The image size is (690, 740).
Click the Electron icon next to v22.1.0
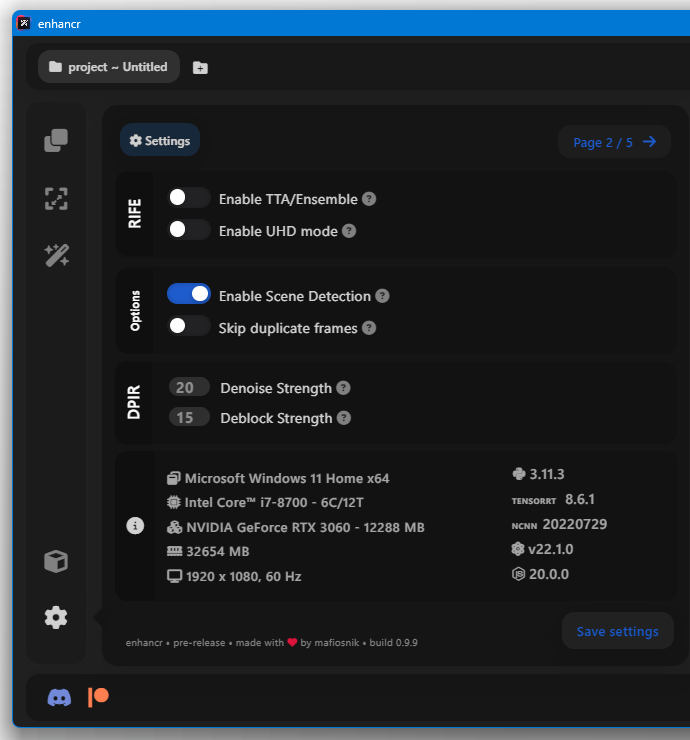pyautogui.click(x=518, y=549)
